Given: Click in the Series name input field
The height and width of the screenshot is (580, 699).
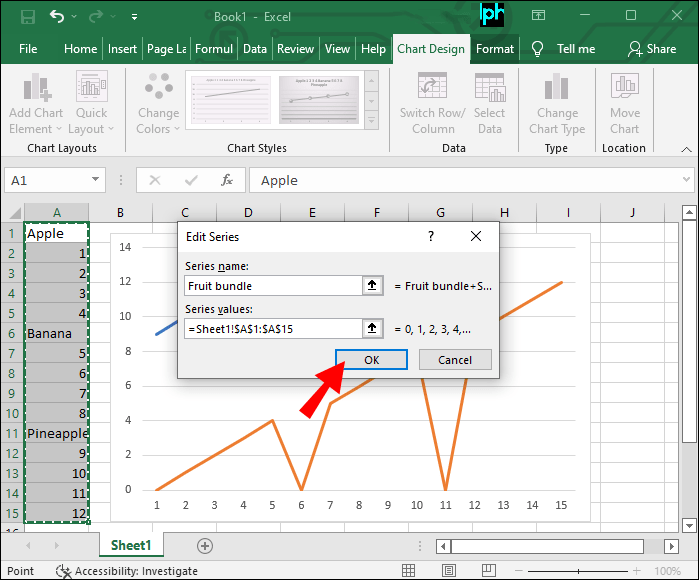Looking at the screenshot, I should tap(272, 286).
